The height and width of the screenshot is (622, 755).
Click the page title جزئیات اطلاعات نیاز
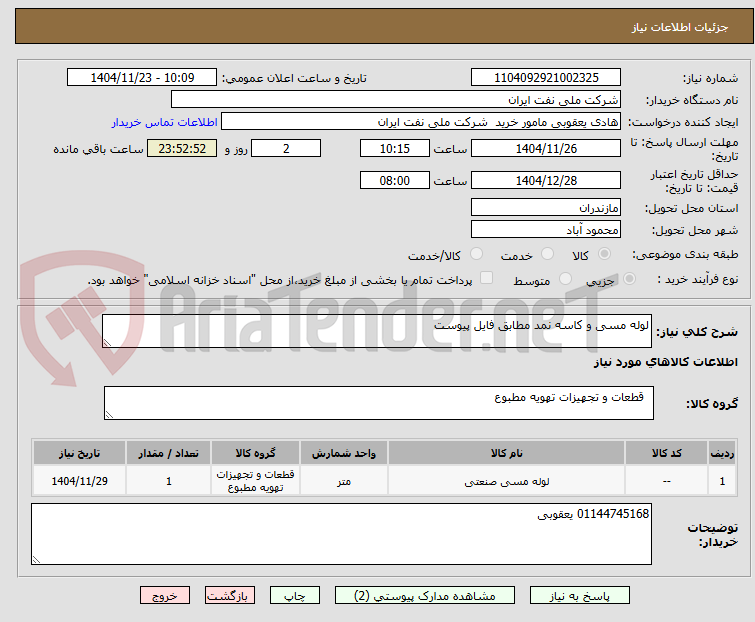(x=680, y=27)
